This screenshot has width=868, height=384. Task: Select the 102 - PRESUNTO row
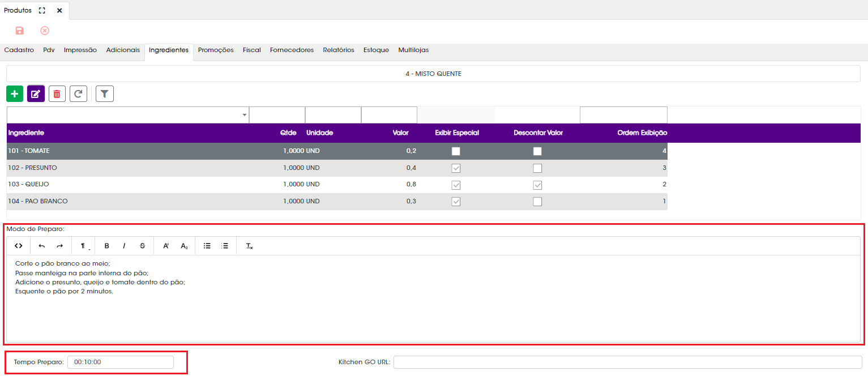[x=337, y=168]
